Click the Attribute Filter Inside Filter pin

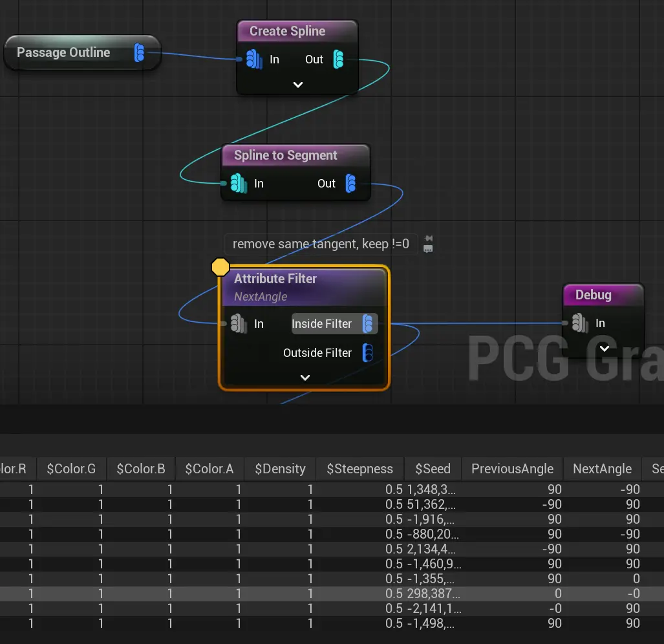point(367,324)
